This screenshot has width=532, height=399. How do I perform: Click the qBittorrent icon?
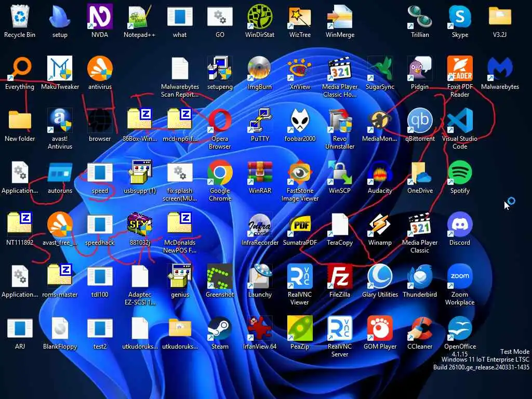pos(420,121)
